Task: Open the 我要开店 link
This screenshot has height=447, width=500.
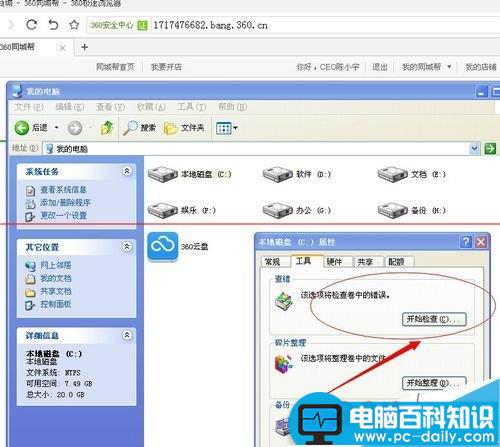Action: click(166, 67)
